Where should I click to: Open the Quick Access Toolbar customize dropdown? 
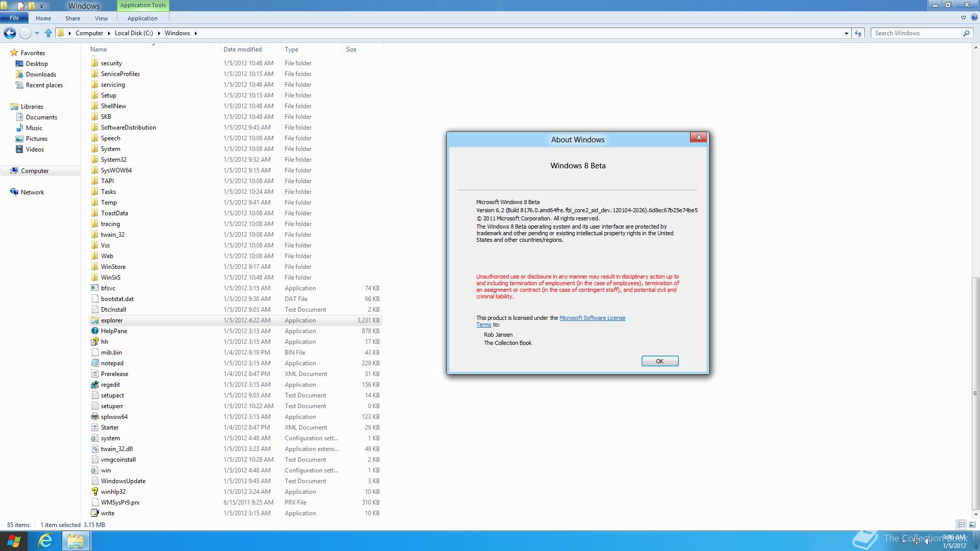[42, 6]
